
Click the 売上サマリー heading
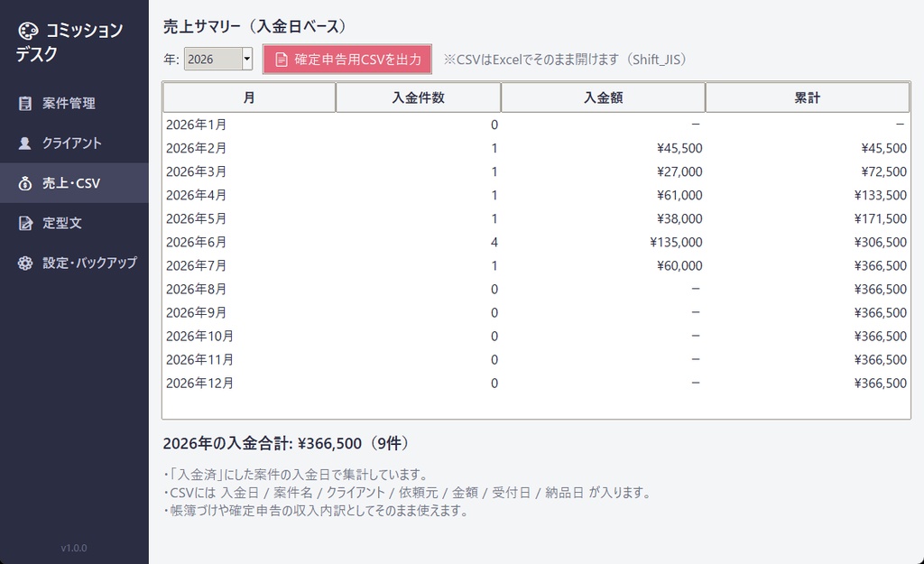254,26
